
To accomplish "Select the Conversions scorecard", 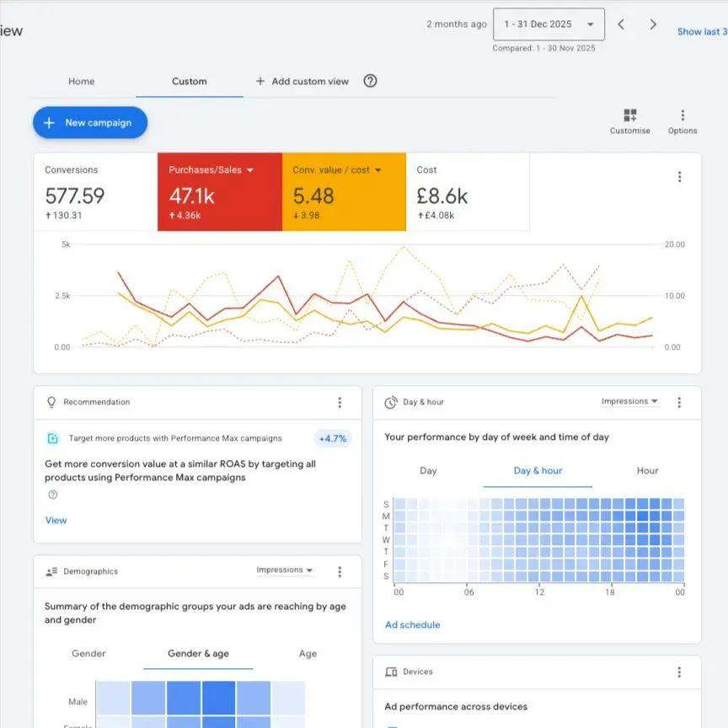I will click(95, 192).
